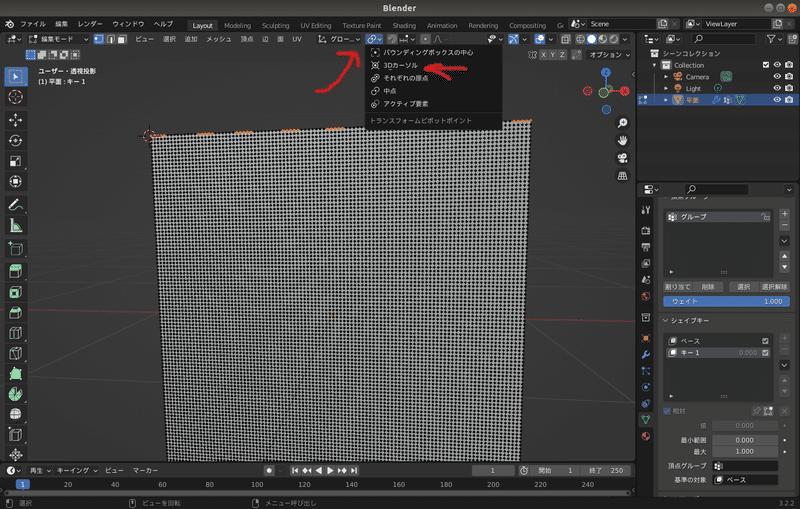Play animation forward
Viewport: 800px width, 509px height.
pyautogui.click(x=330, y=470)
